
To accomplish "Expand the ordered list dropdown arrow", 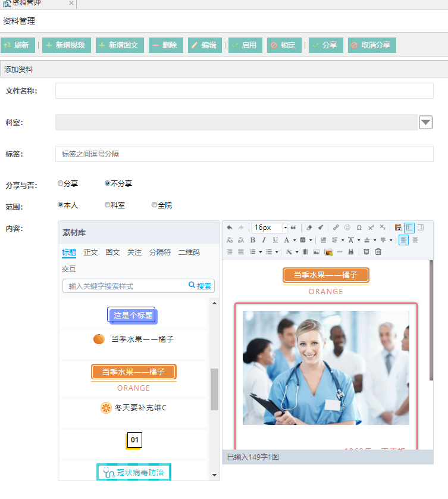I will pyautogui.click(x=261, y=252).
